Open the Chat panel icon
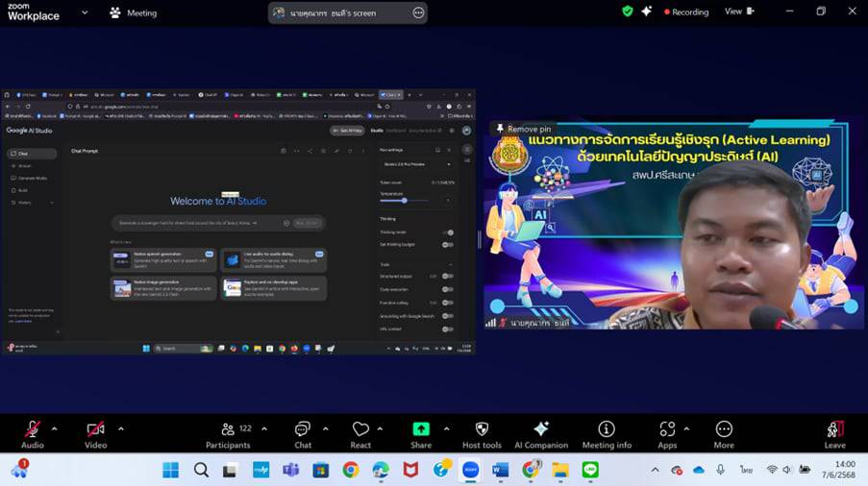Viewport: 868px width, 486px height. tap(303, 429)
